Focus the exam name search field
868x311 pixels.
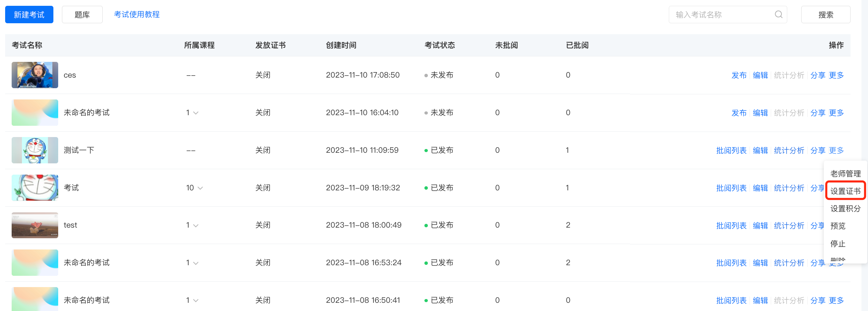coord(728,15)
